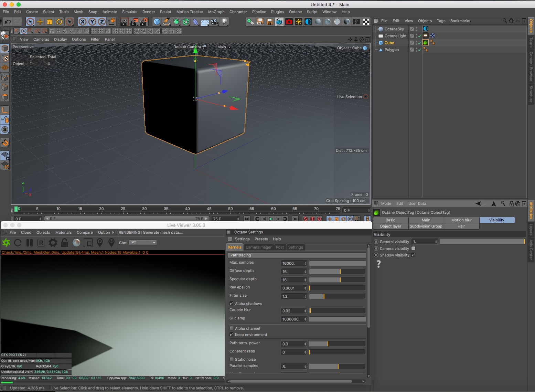Viewport: 535px width, 392px height.
Task: Uncheck Shadow visibility
Action: tap(413, 255)
